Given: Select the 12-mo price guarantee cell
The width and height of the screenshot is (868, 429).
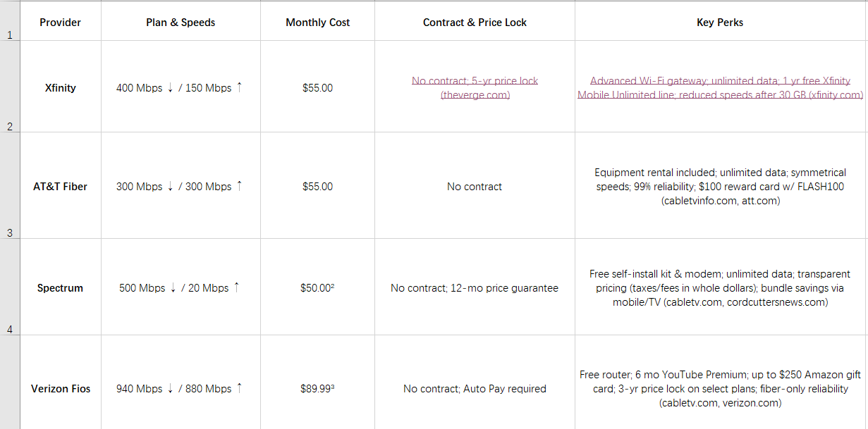Looking at the screenshot, I should (x=475, y=287).
